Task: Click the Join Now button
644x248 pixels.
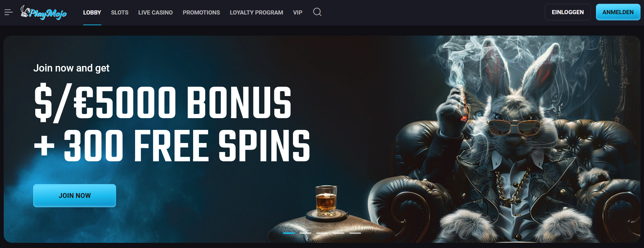Action: pyautogui.click(x=75, y=195)
